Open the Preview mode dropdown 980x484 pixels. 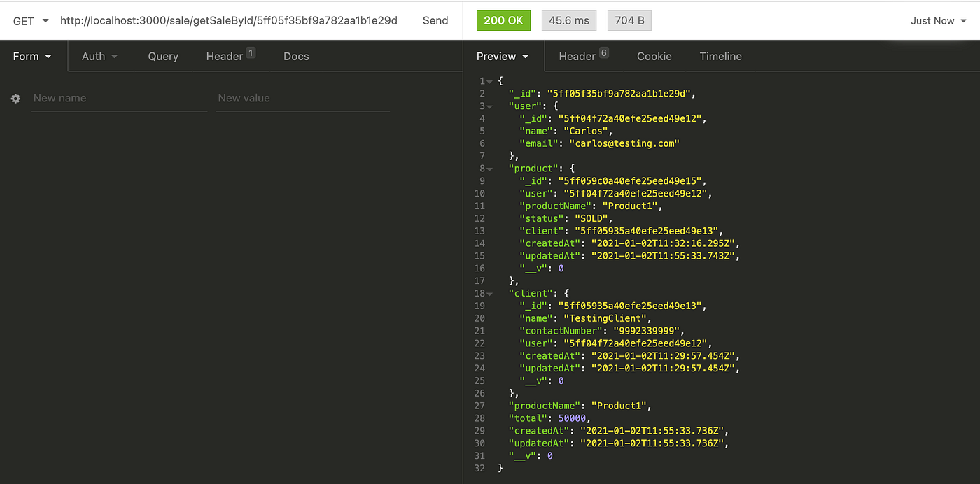503,56
